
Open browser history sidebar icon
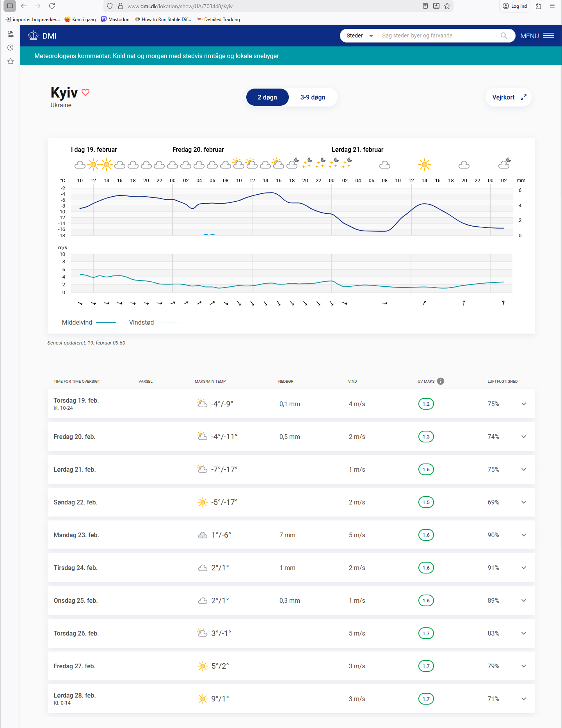11,48
